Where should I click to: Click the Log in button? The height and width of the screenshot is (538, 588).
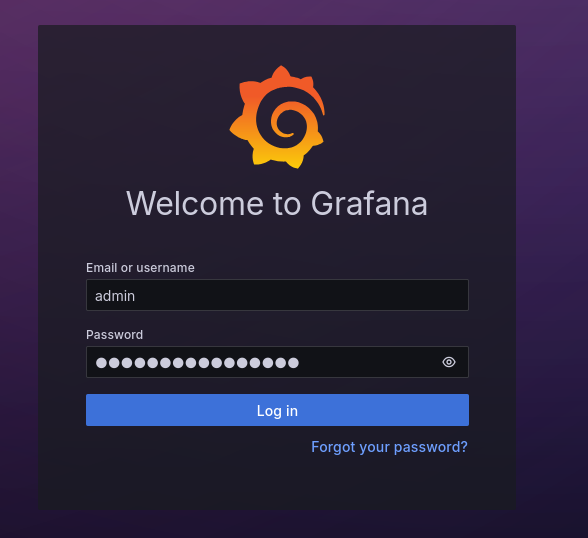277,410
